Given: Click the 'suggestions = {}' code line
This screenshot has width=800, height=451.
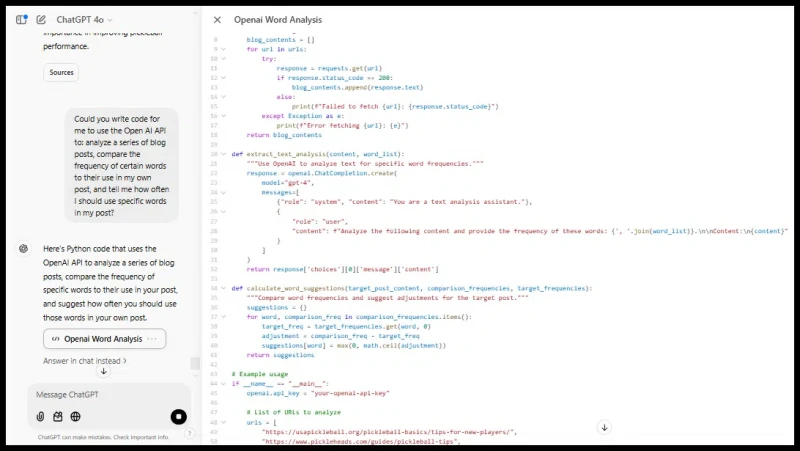Looking at the screenshot, I should [277, 308].
